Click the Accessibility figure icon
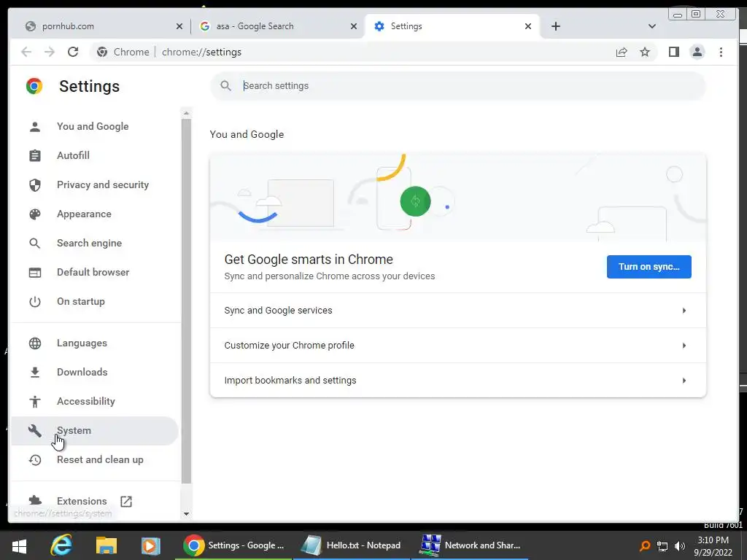This screenshot has height=560, width=747. [x=35, y=402]
